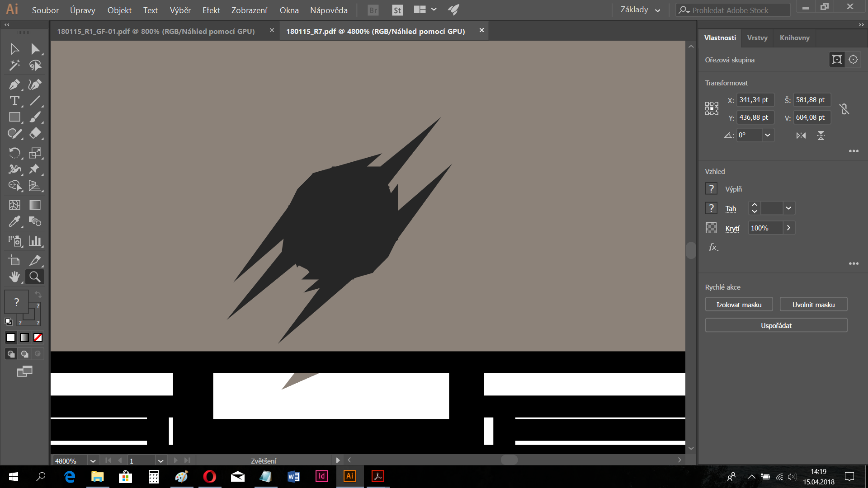Select the Curvature tool
This screenshot has height=488, width=868.
click(35, 84)
